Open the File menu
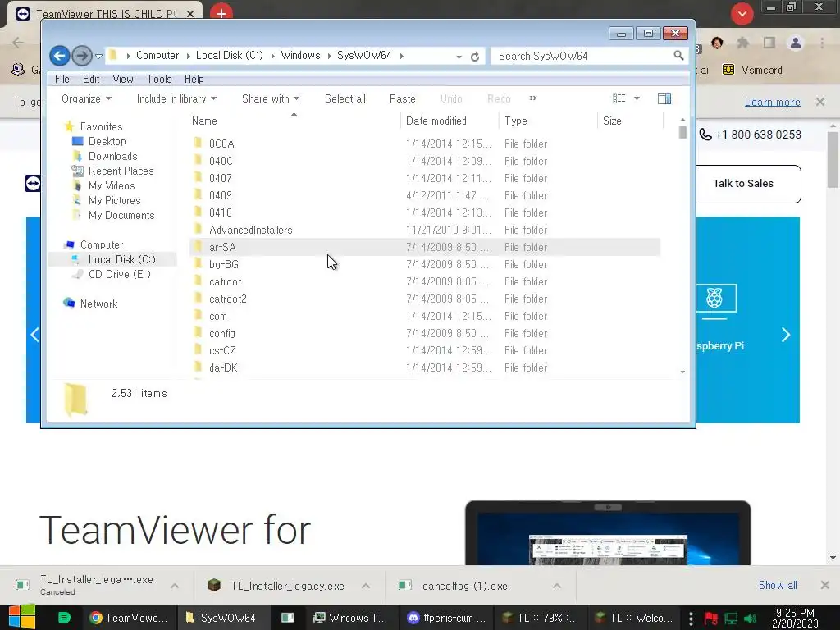This screenshot has height=630, width=840. click(x=62, y=79)
